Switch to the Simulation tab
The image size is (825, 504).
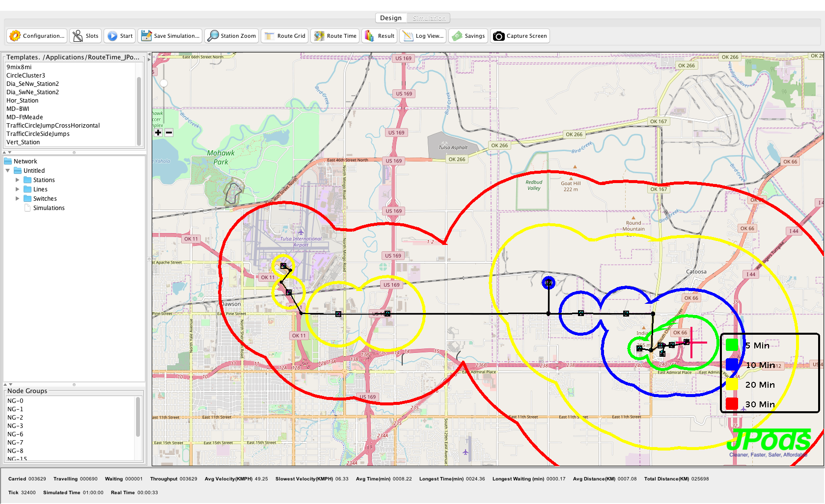(429, 18)
